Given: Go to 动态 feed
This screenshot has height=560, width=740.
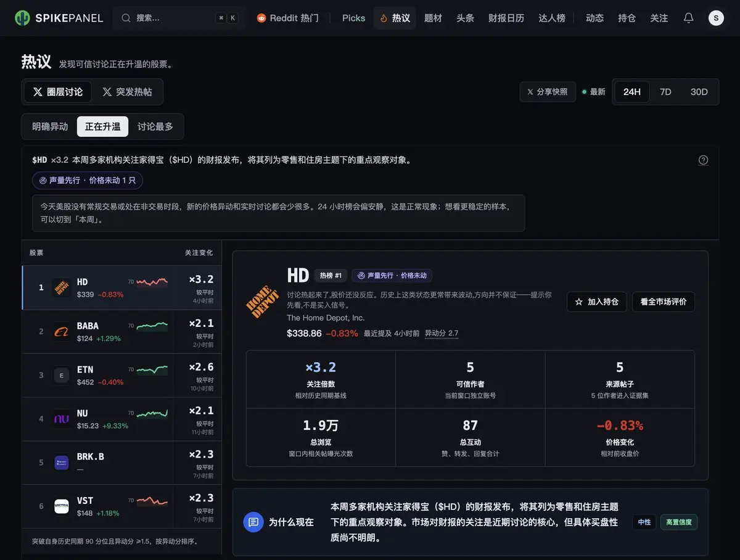Looking at the screenshot, I should click(x=594, y=18).
